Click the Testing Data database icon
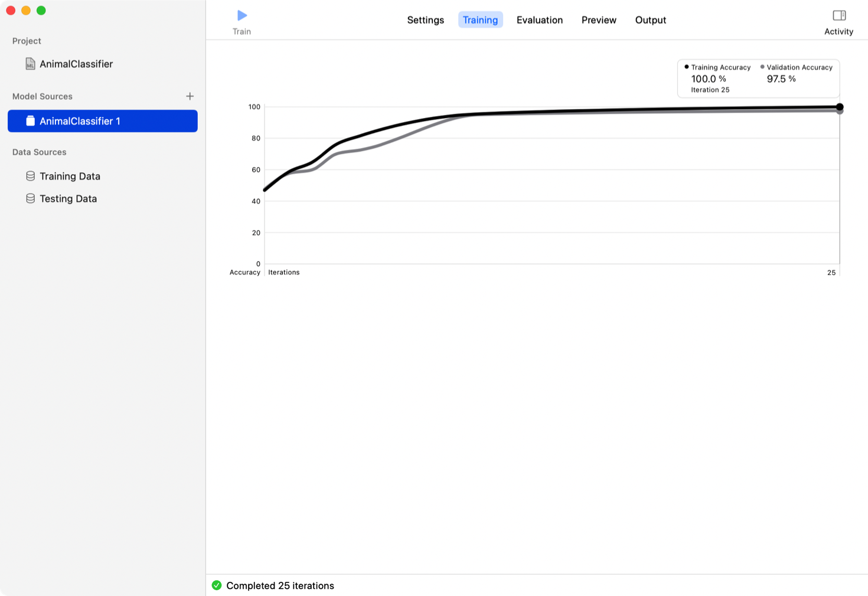 coord(30,198)
